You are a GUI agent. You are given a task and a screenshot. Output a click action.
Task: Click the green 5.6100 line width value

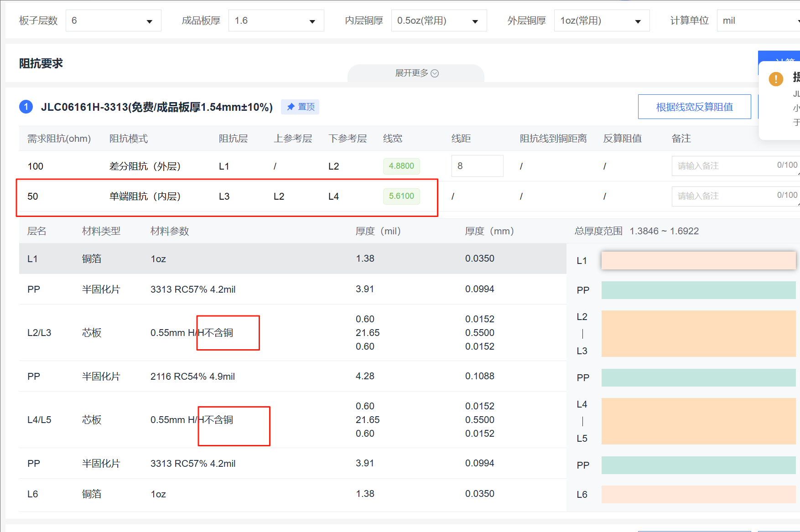click(401, 196)
